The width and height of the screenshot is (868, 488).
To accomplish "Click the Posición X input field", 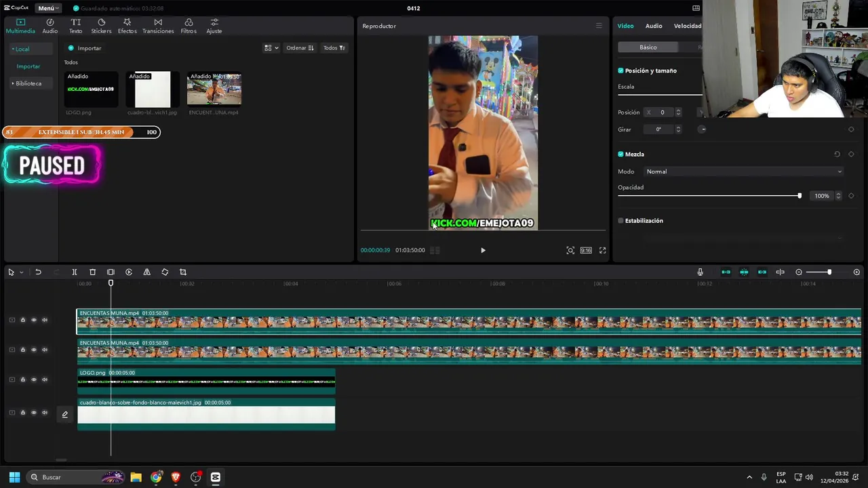I will pyautogui.click(x=659, y=113).
